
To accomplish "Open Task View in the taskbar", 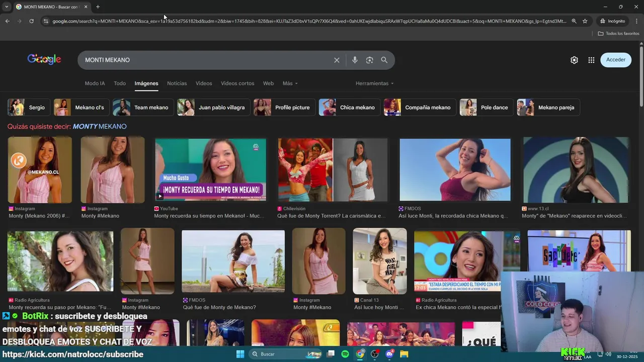I will coord(331,354).
